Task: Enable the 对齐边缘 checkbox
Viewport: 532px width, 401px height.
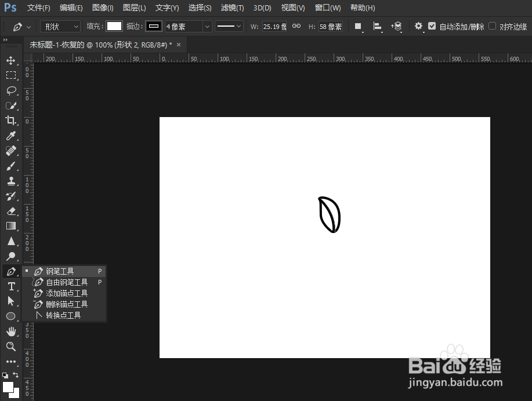Action: coord(493,26)
